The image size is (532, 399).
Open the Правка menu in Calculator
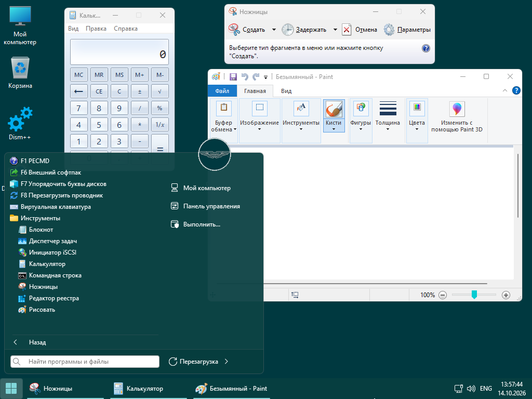[x=96, y=29]
